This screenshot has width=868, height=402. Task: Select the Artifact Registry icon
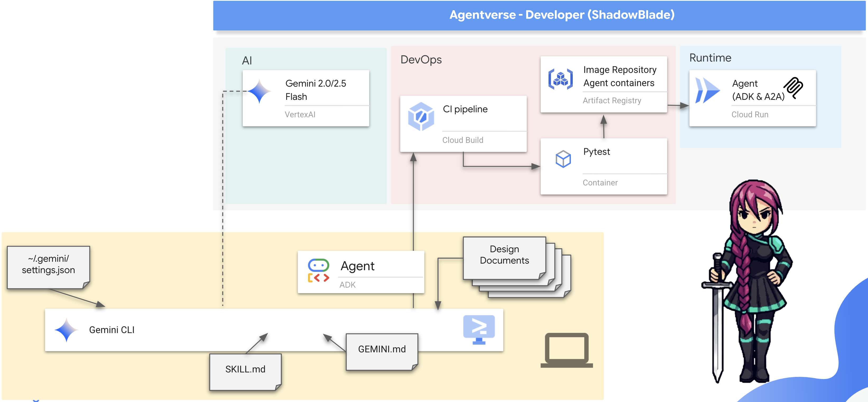560,79
